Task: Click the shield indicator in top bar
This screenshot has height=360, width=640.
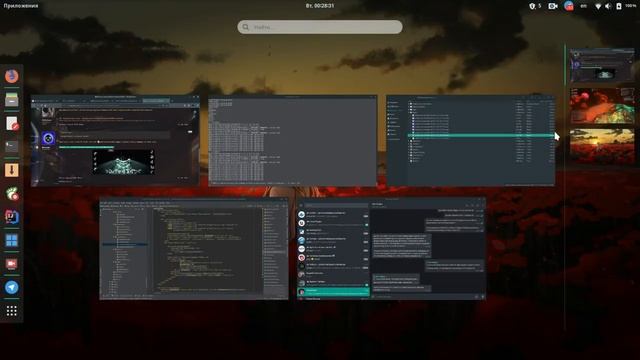Action: coord(532,6)
